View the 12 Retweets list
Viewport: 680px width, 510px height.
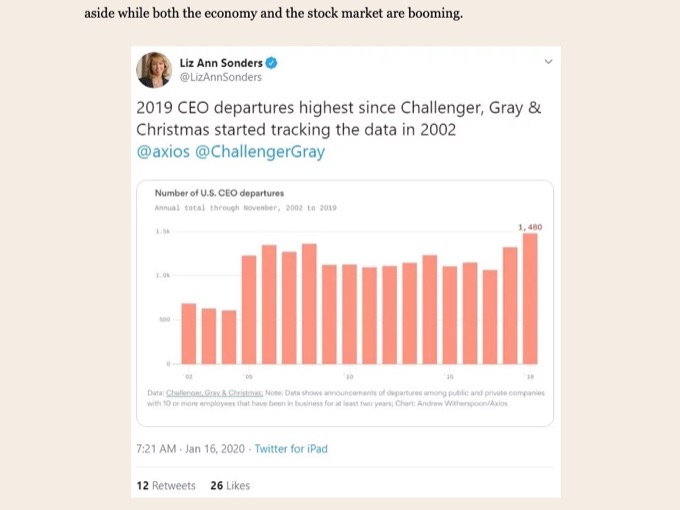(166, 485)
